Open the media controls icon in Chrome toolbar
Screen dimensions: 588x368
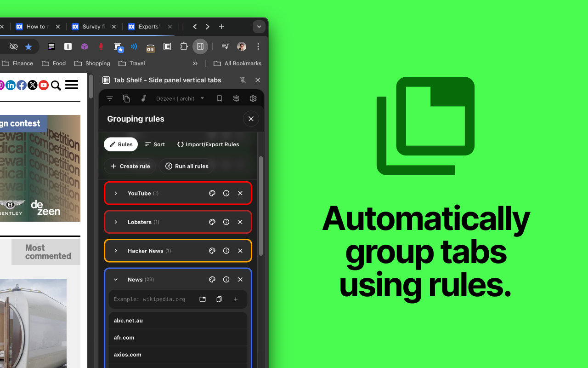tap(225, 46)
